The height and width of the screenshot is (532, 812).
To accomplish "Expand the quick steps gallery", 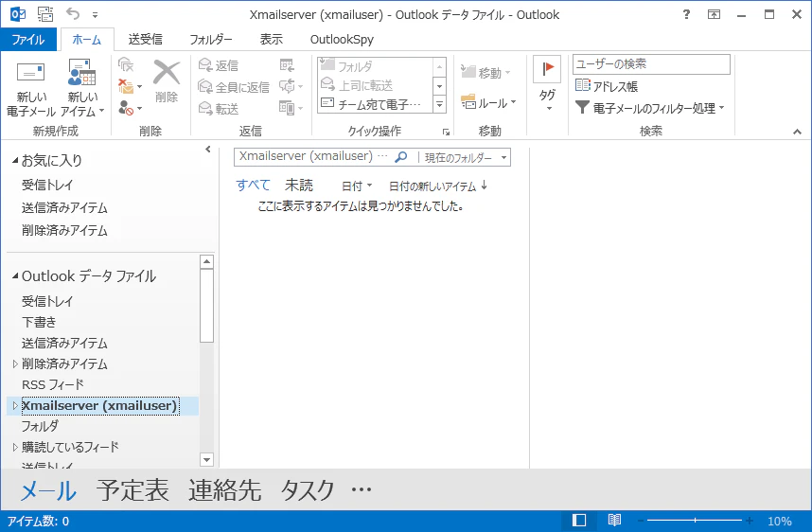I will tap(439, 104).
